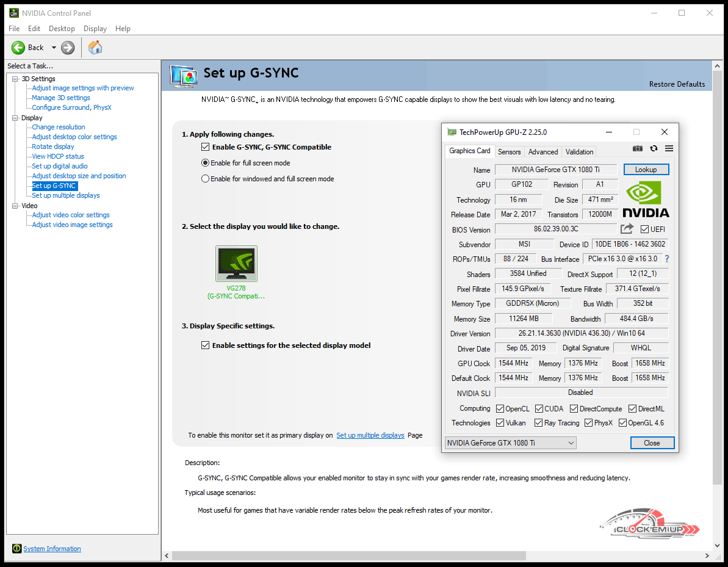Select Enable for windowed and full screen mode
This screenshot has height=567, width=728.
click(x=206, y=179)
